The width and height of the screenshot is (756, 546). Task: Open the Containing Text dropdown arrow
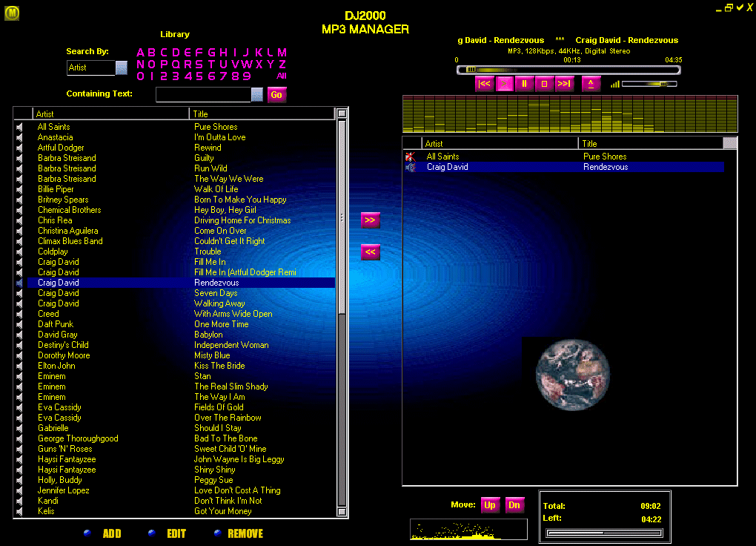[x=257, y=95]
